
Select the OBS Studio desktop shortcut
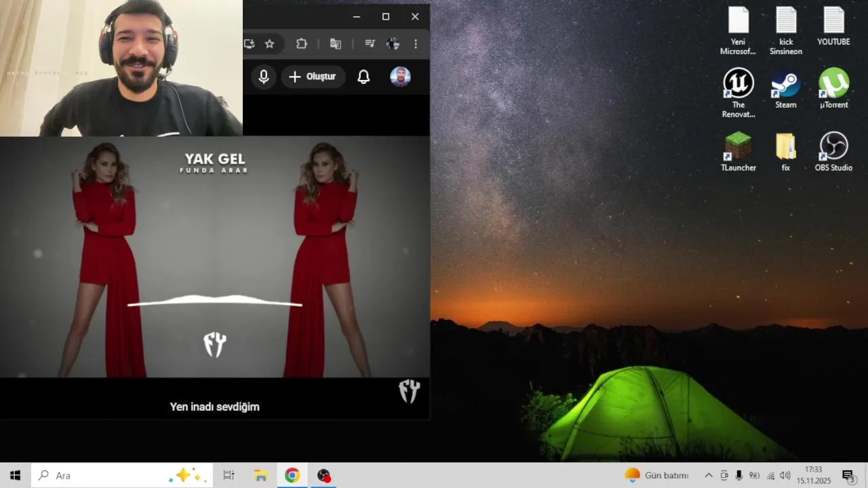pos(833,151)
